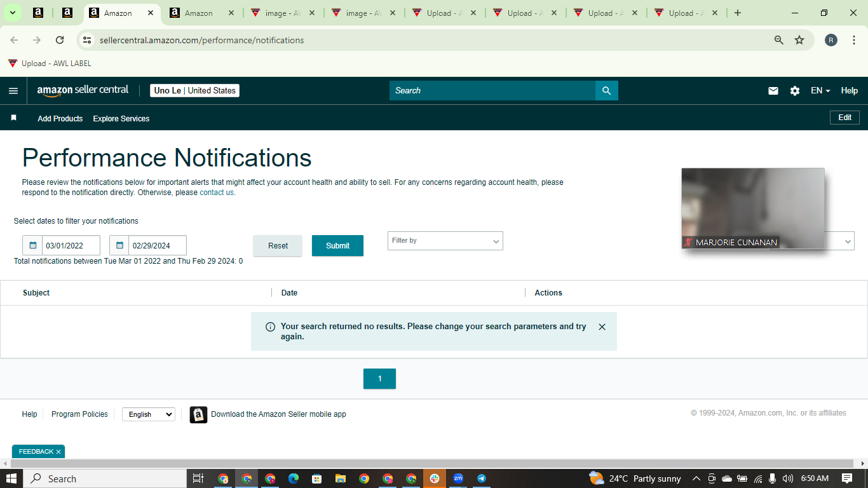The width and height of the screenshot is (868, 488).
Task: Click the Chrome address bar URL
Action: (202, 40)
